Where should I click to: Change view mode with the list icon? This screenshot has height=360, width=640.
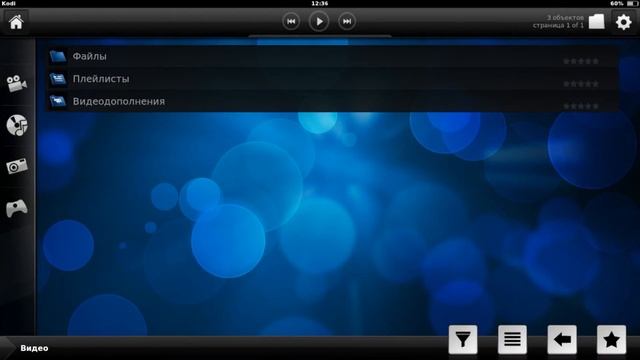click(512, 340)
